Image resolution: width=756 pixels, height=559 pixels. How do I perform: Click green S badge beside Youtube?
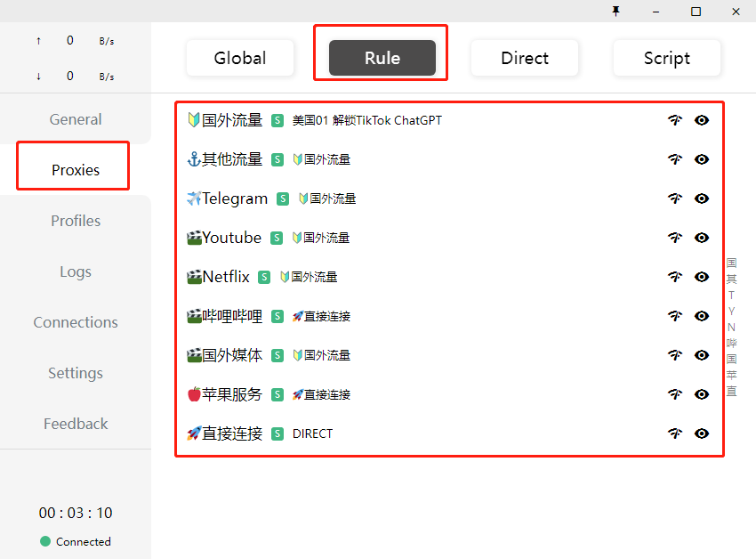(277, 238)
